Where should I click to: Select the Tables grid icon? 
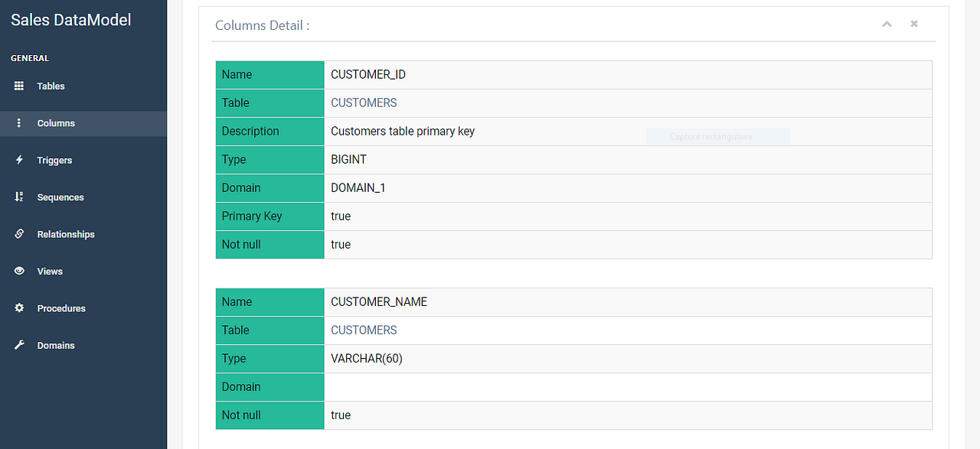tap(18, 86)
